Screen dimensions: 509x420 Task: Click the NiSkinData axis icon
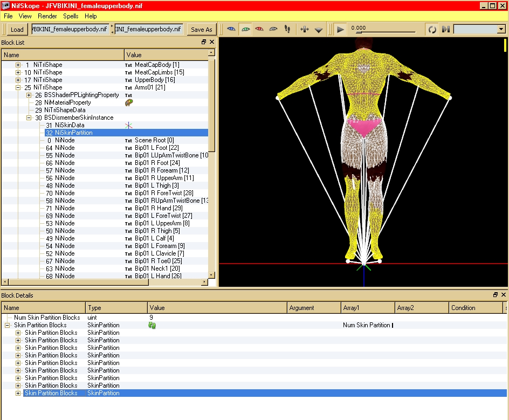coord(128,125)
